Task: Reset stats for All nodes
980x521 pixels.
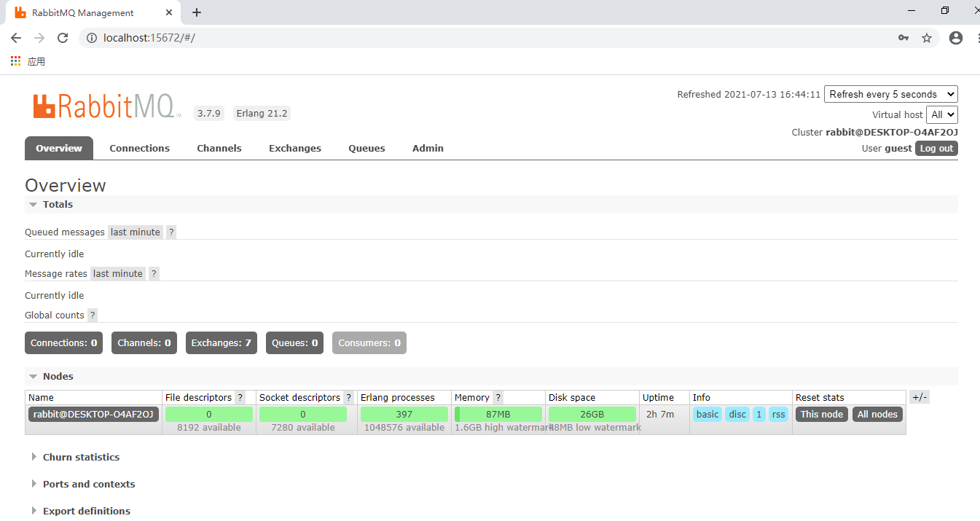Action: (x=877, y=414)
